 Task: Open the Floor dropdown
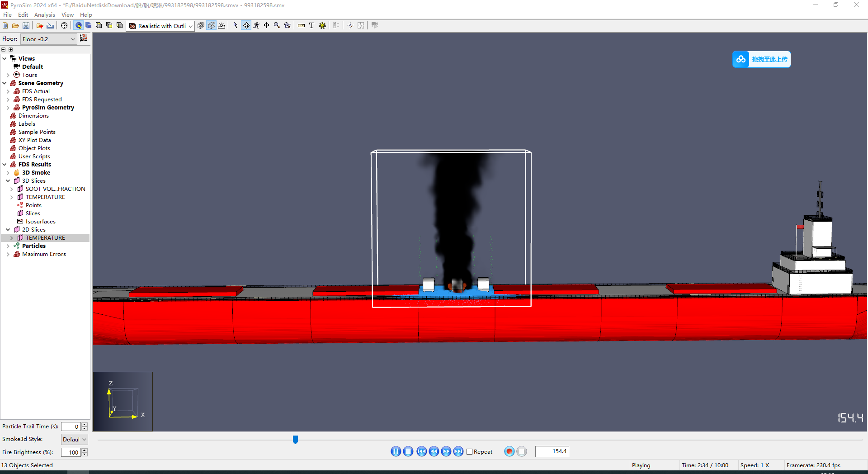(48, 39)
